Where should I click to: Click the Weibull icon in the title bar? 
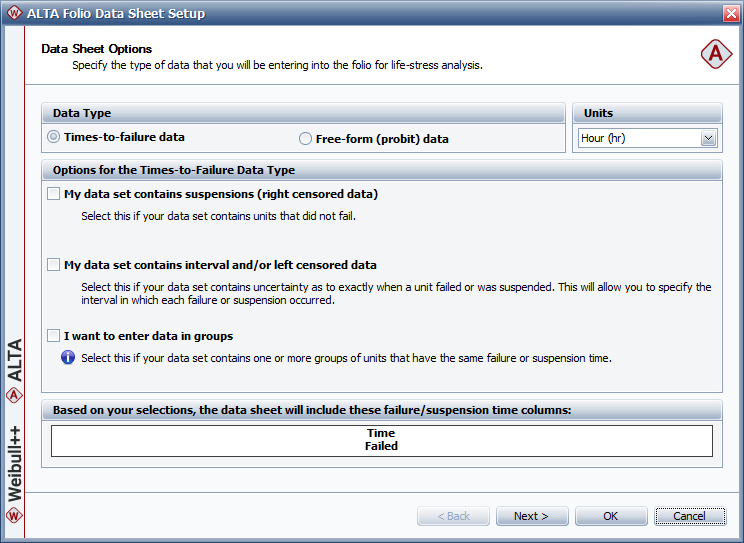coord(13,13)
